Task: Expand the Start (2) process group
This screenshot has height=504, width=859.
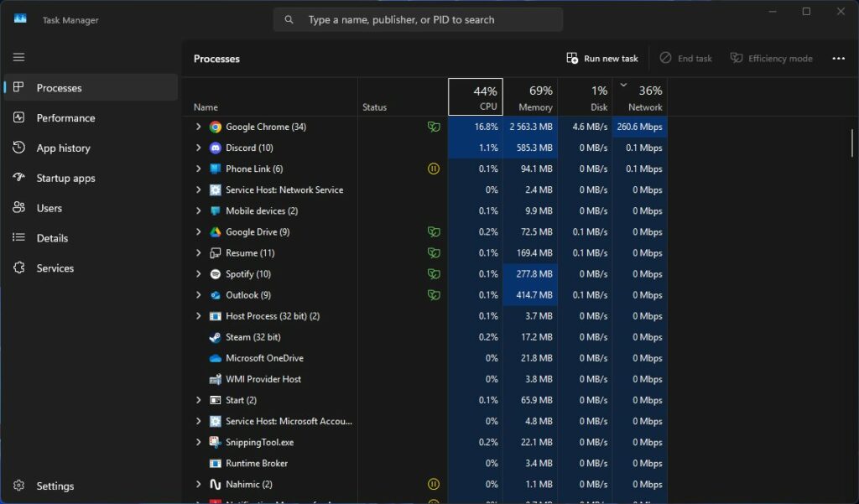Action: 198,401
